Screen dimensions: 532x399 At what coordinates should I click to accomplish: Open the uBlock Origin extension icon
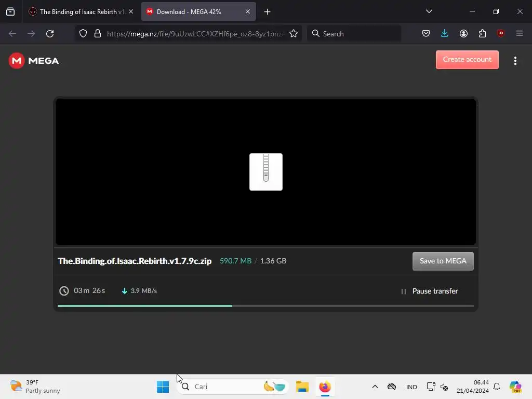500,33
